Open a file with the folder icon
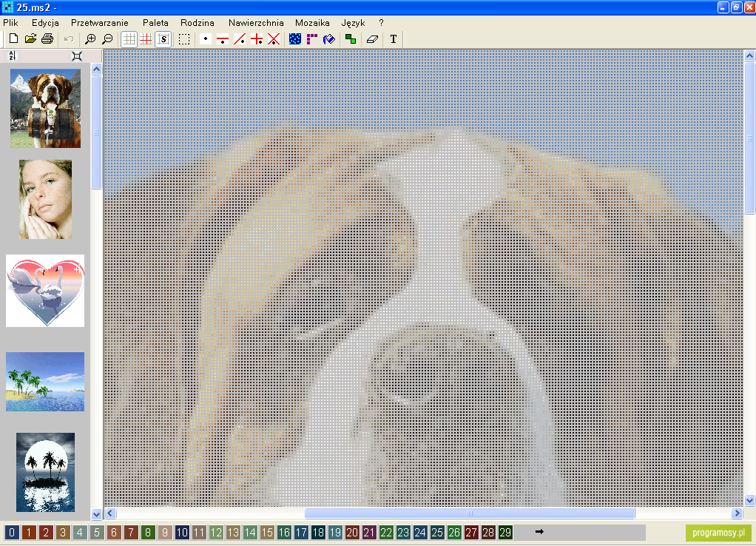The height and width of the screenshot is (546, 756). point(30,39)
